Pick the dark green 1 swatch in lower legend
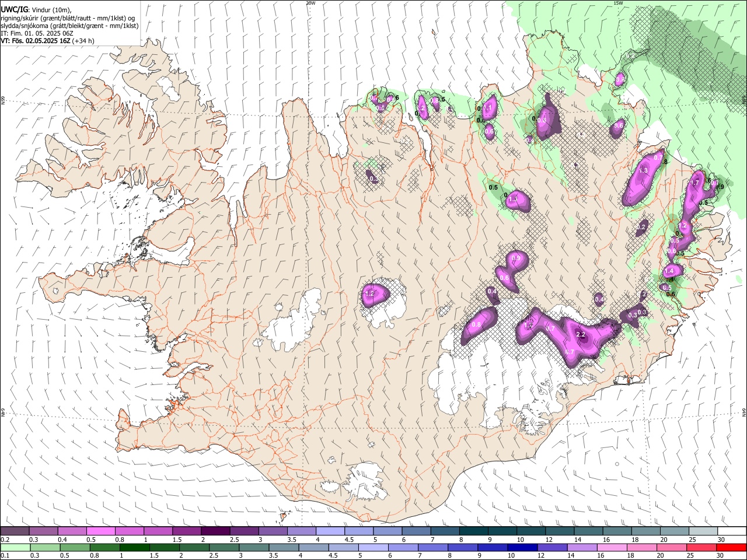 (x=134, y=547)
